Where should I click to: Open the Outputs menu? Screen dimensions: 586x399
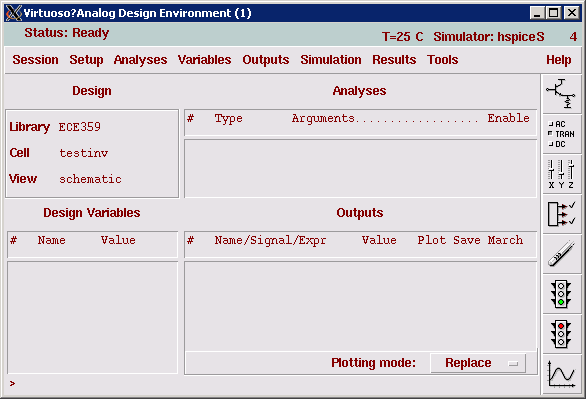point(266,60)
